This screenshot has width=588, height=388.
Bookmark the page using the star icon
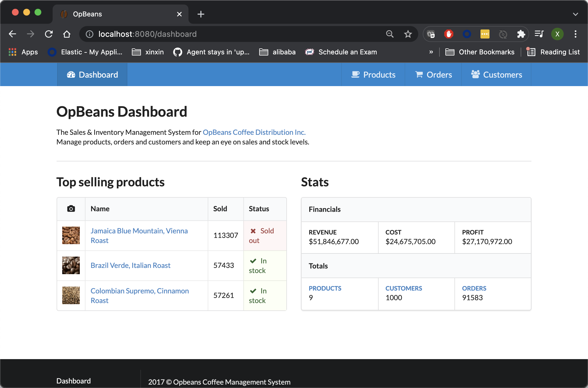coord(408,34)
